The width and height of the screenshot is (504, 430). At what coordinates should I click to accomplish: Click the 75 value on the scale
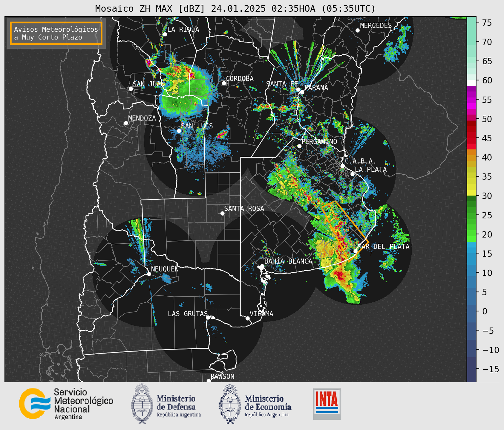tap(487, 23)
